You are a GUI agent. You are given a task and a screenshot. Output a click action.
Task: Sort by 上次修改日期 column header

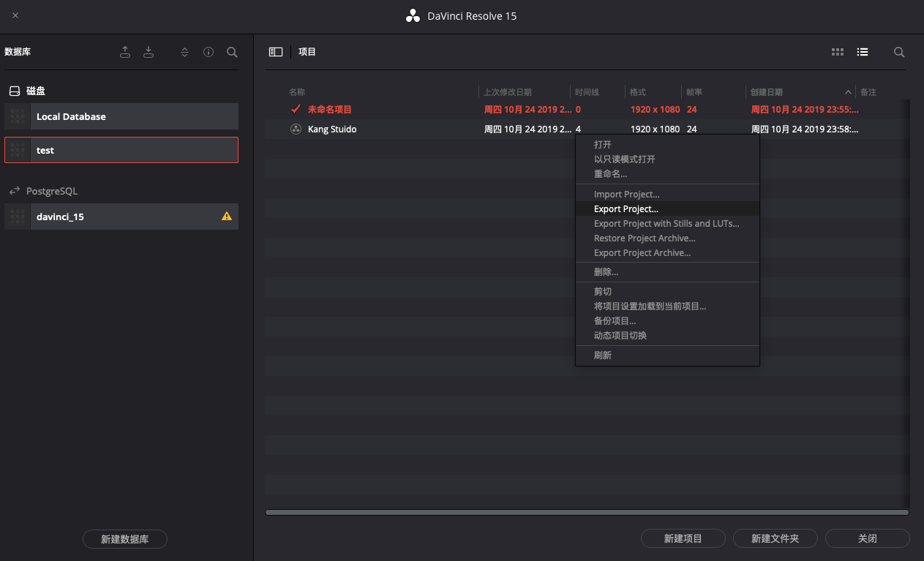pos(508,92)
